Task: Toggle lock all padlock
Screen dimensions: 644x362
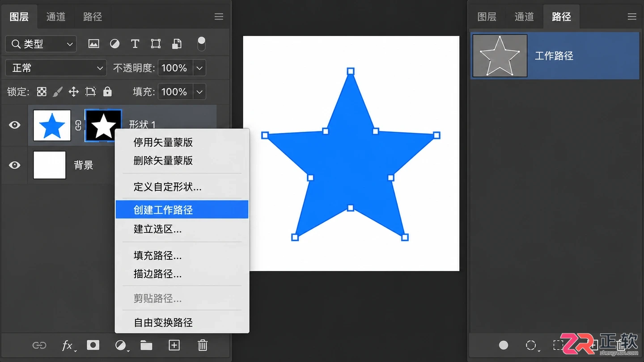Action: [x=107, y=92]
